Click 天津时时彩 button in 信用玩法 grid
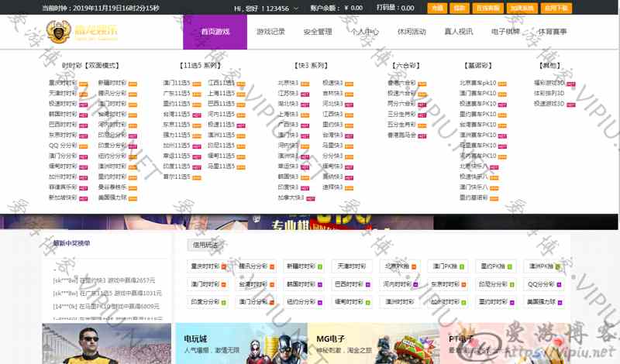This screenshot has width=620, height=364. [x=352, y=266]
